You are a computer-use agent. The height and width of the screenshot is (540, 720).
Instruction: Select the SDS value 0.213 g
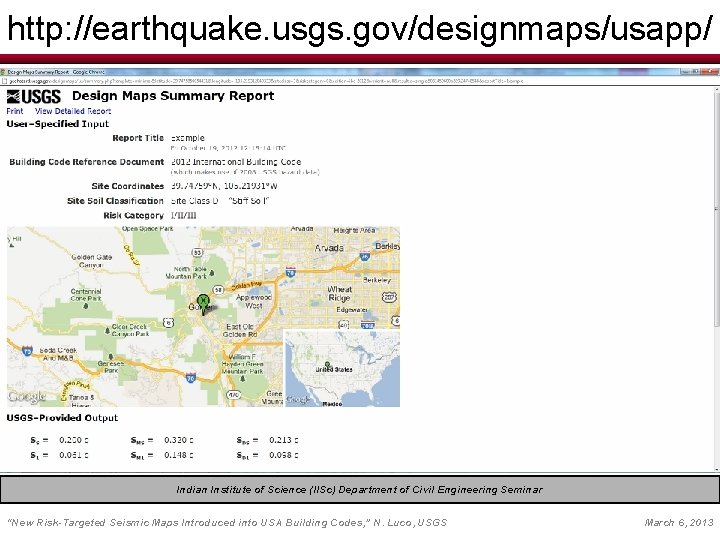point(284,440)
